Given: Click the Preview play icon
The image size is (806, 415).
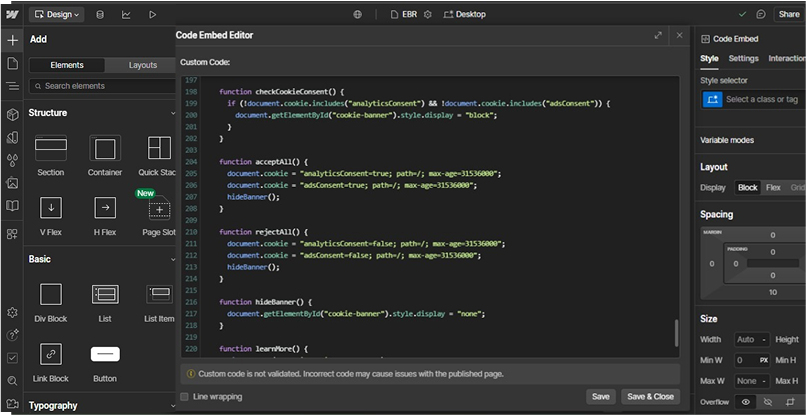Looking at the screenshot, I should pyautogui.click(x=153, y=15).
